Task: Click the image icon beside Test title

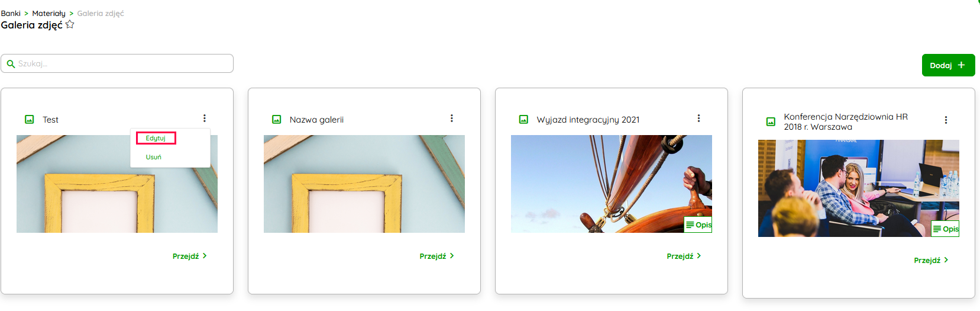Action: click(30, 120)
